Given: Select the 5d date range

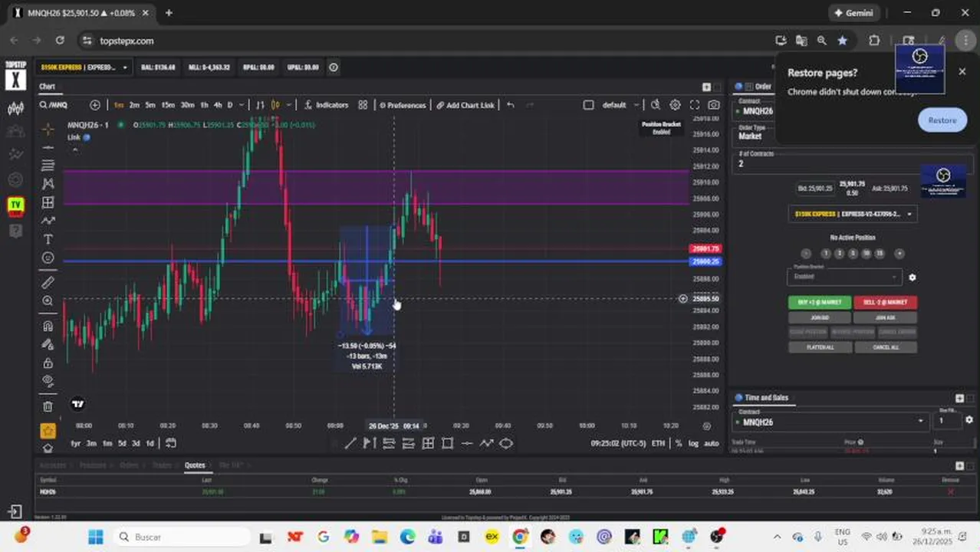Looking at the screenshot, I should (122, 443).
